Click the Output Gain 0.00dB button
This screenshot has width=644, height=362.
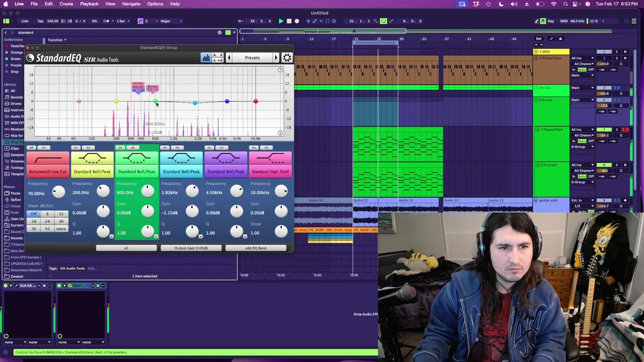click(x=191, y=248)
